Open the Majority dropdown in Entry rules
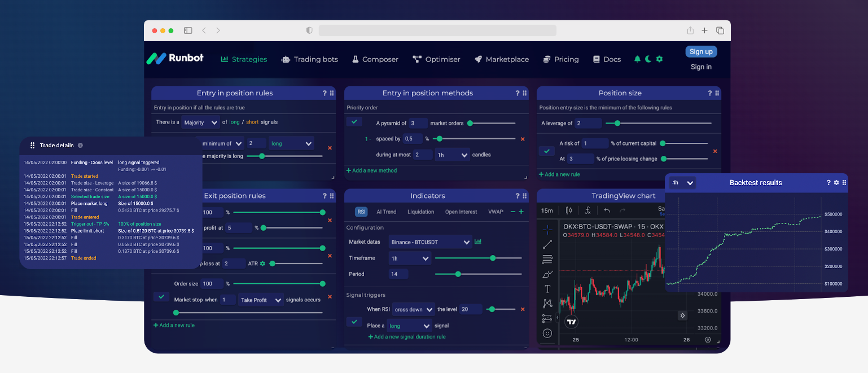868x373 pixels. pyautogui.click(x=200, y=122)
